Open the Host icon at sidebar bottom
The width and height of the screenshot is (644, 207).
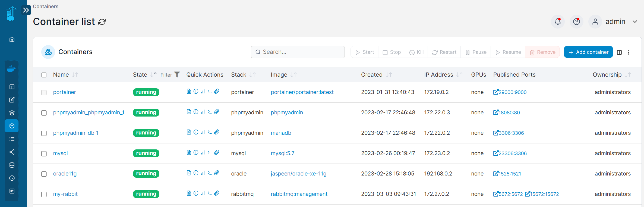12,191
